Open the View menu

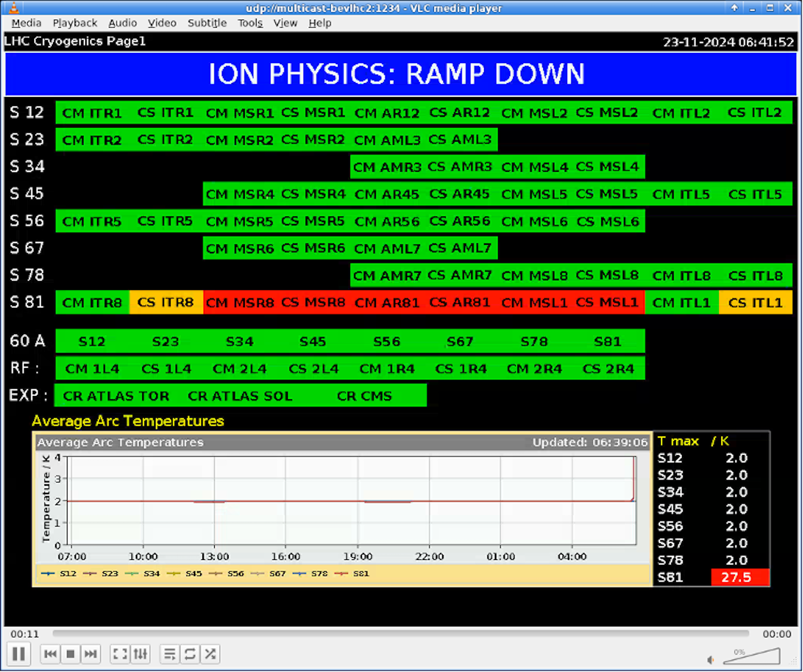click(x=285, y=23)
